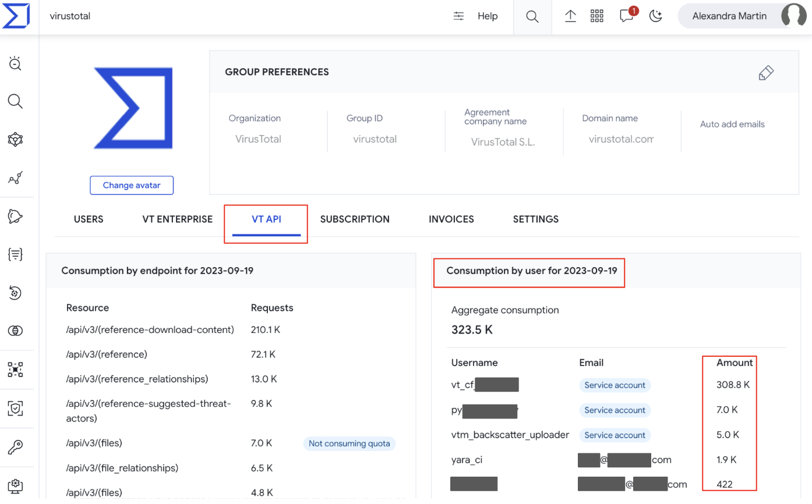This screenshot has width=812, height=504.
Task: Open the trends line-chart sidebar icon
Action: coord(15,178)
